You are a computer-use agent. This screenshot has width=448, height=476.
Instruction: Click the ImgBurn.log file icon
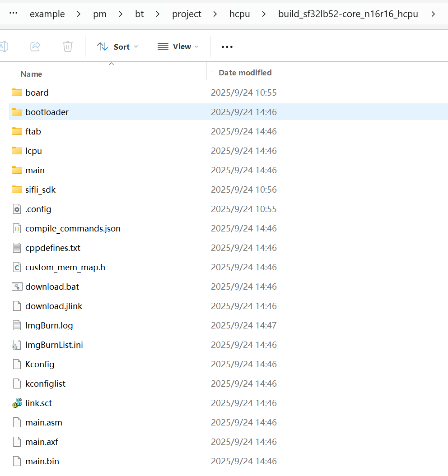click(x=17, y=325)
